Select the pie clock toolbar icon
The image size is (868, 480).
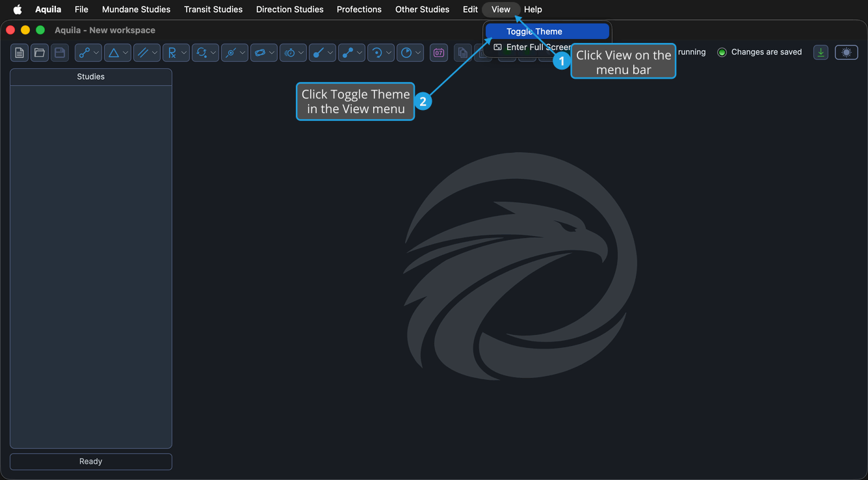(406, 53)
